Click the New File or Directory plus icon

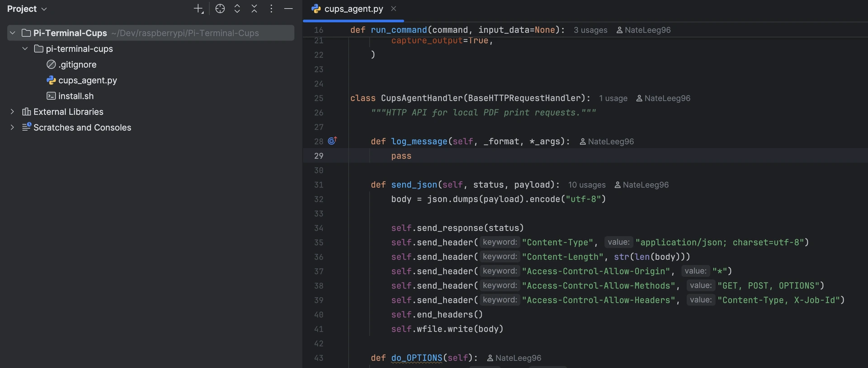198,9
